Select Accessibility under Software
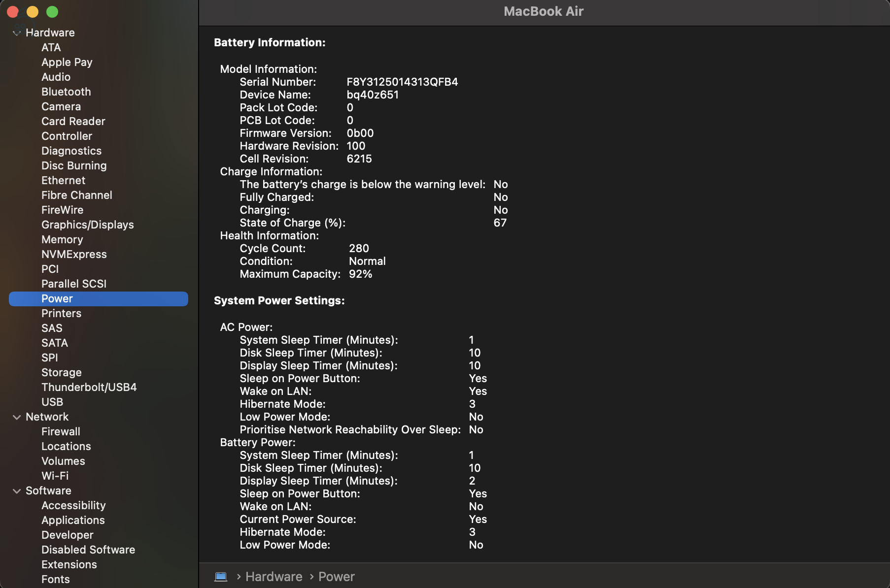The image size is (890, 588). pos(73,506)
